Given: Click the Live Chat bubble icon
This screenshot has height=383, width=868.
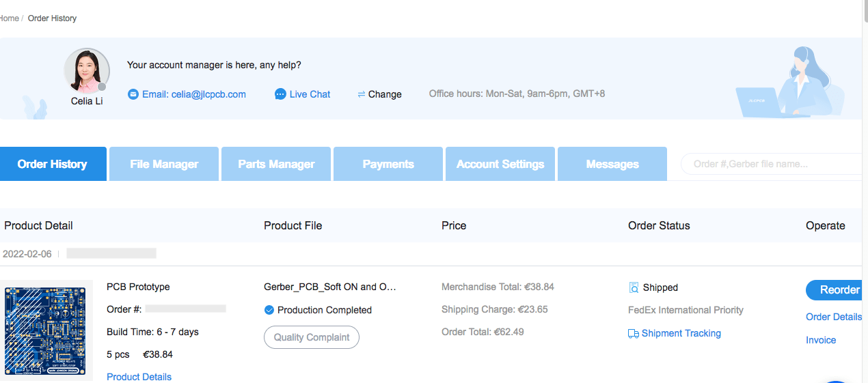Looking at the screenshot, I should point(280,94).
